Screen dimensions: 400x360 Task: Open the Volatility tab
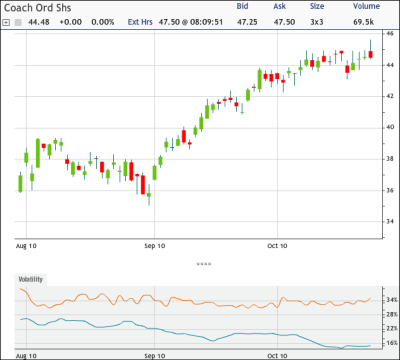tap(31, 279)
